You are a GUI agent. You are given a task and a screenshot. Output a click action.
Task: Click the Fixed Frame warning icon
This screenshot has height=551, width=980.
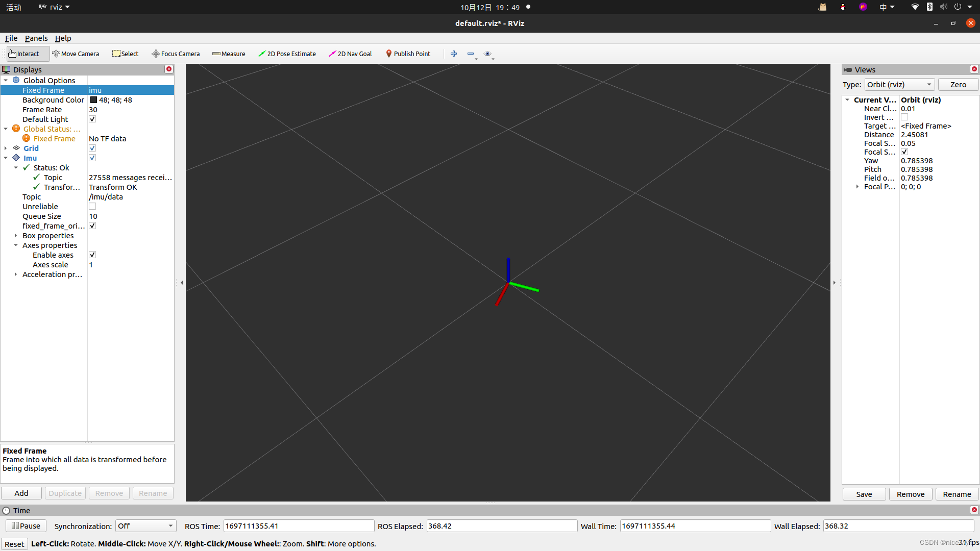27,138
